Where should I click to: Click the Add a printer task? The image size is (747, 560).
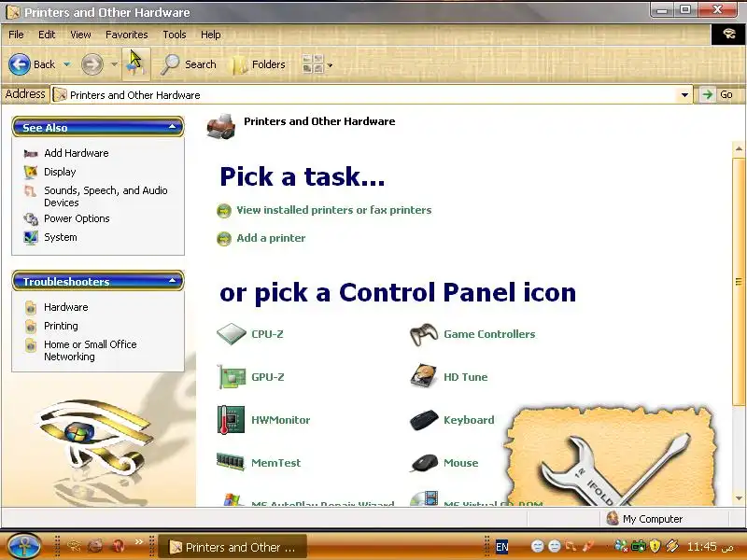271,238
